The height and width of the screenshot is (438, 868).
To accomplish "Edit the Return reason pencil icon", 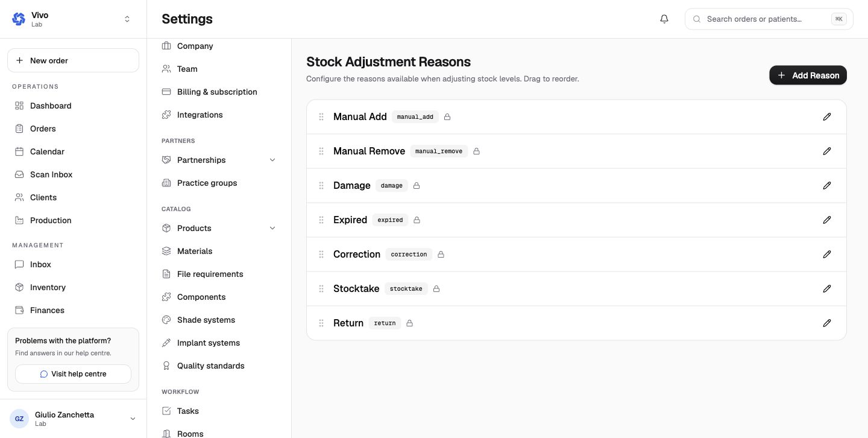I will [x=827, y=323].
